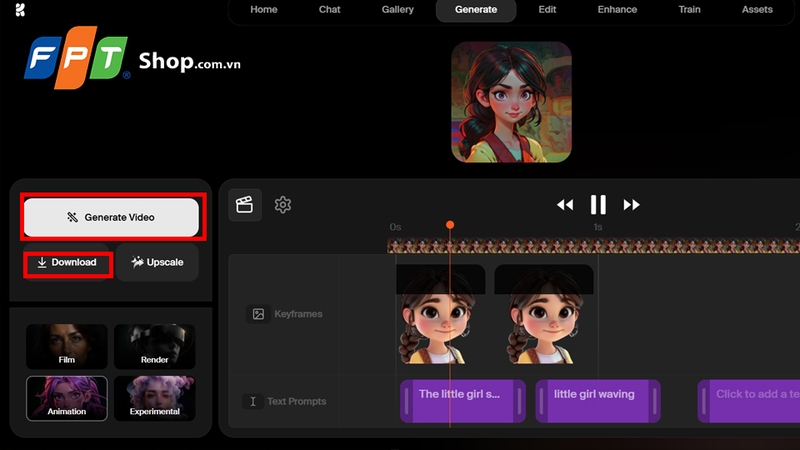Click 'Click to add a te...' prompt block
The height and width of the screenshot is (450, 800).
[749, 401]
